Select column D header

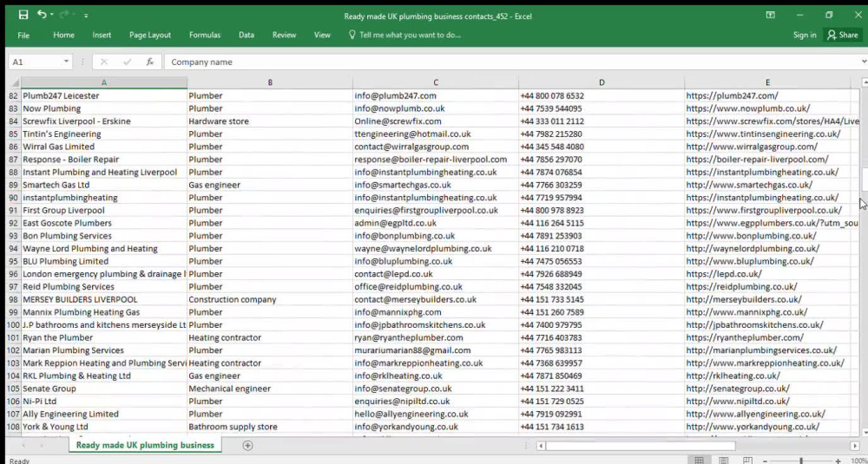click(x=602, y=82)
